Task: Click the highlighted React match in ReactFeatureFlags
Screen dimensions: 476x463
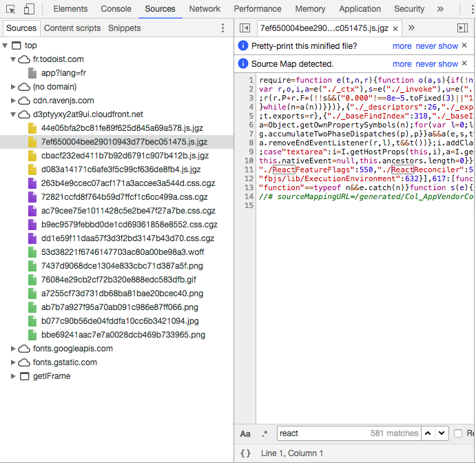Action: (x=284, y=169)
